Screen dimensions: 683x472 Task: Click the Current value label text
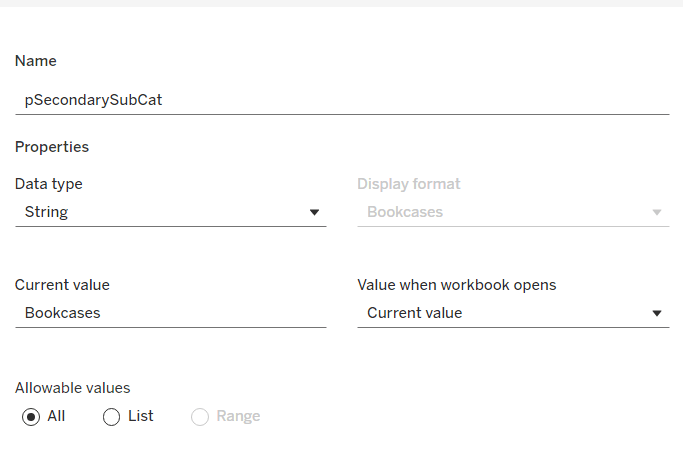coord(62,285)
